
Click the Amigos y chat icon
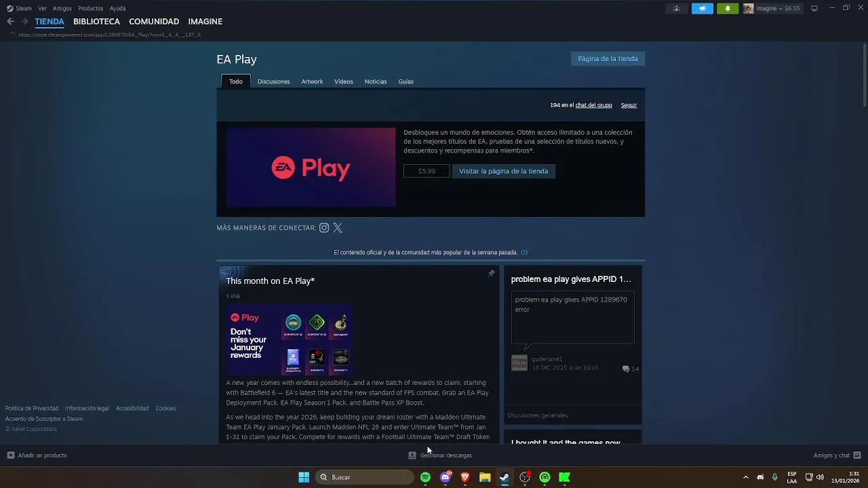coord(857,455)
